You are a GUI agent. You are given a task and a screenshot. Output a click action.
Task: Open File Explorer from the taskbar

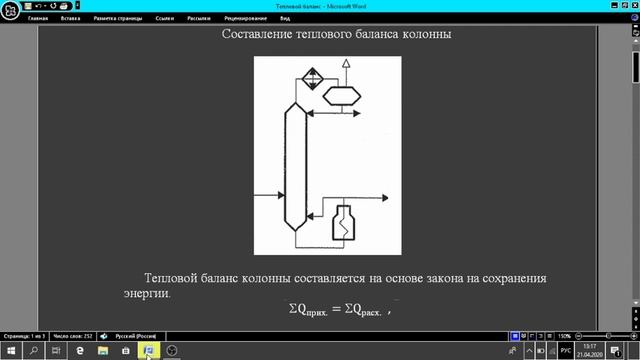[103, 351]
